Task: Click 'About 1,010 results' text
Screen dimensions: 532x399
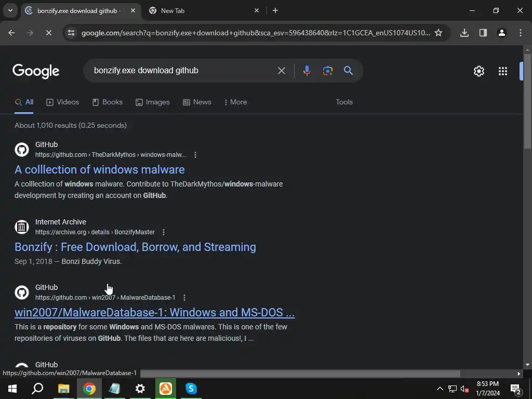Action: click(71, 126)
